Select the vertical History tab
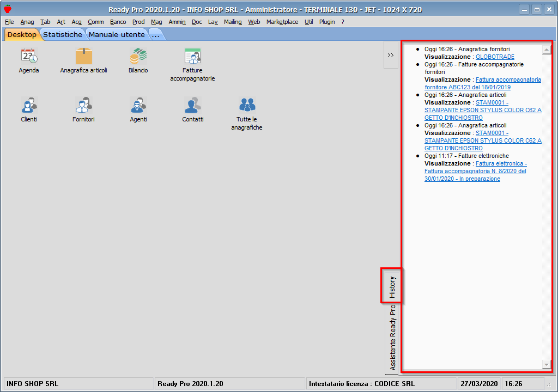Image resolution: width=558 pixels, height=392 pixels. click(392, 287)
